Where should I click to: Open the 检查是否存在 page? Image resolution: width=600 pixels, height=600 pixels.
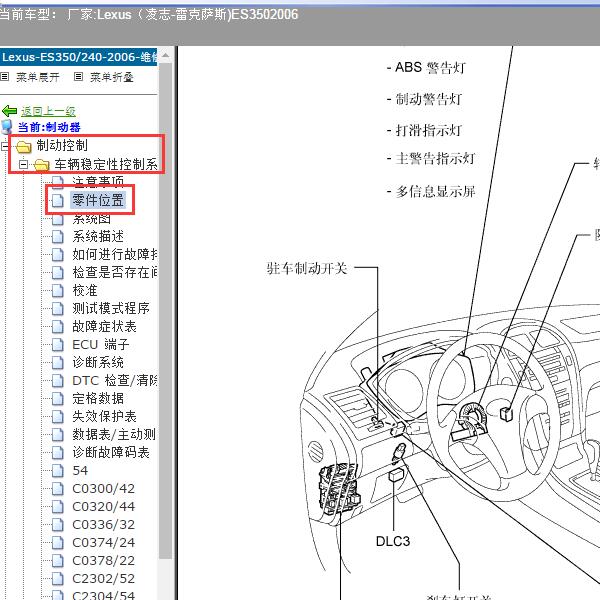[x=115, y=272]
